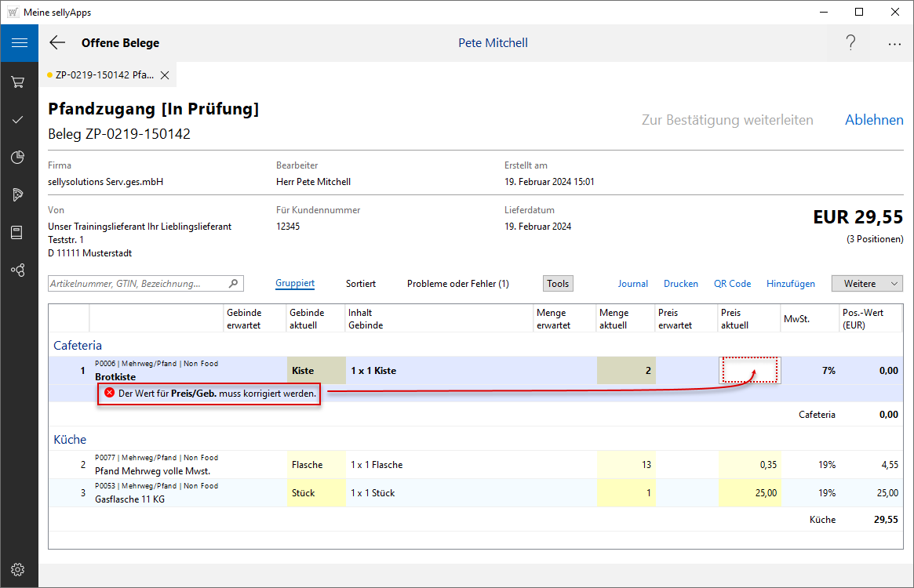Image resolution: width=914 pixels, height=588 pixels.
Task: Click the connected nodes sidebar icon
Action: (x=18, y=270)
